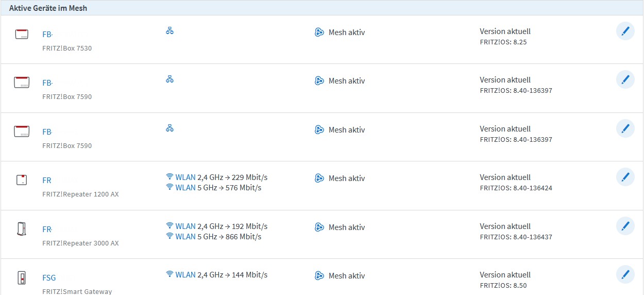Open the FSG device link
644x295 pixels.
pyautogui.click(x=49, y=278)
